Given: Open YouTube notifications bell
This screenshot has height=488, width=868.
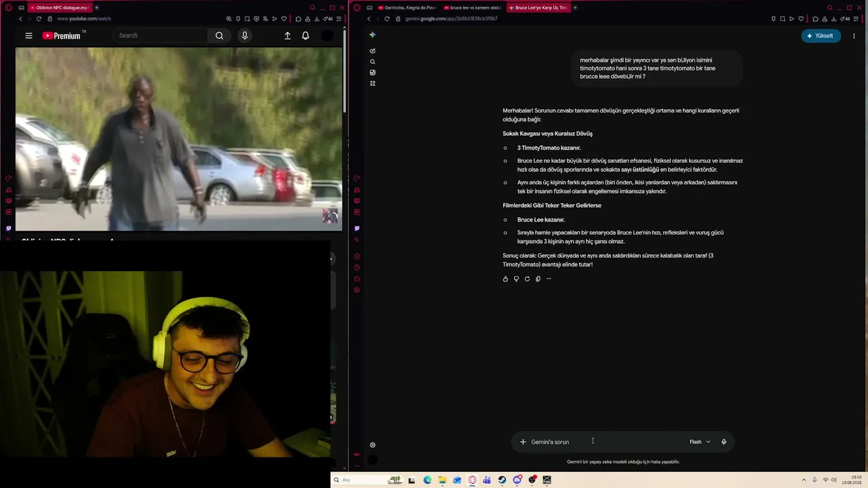Looking at the screenshot, I should 306,36.
